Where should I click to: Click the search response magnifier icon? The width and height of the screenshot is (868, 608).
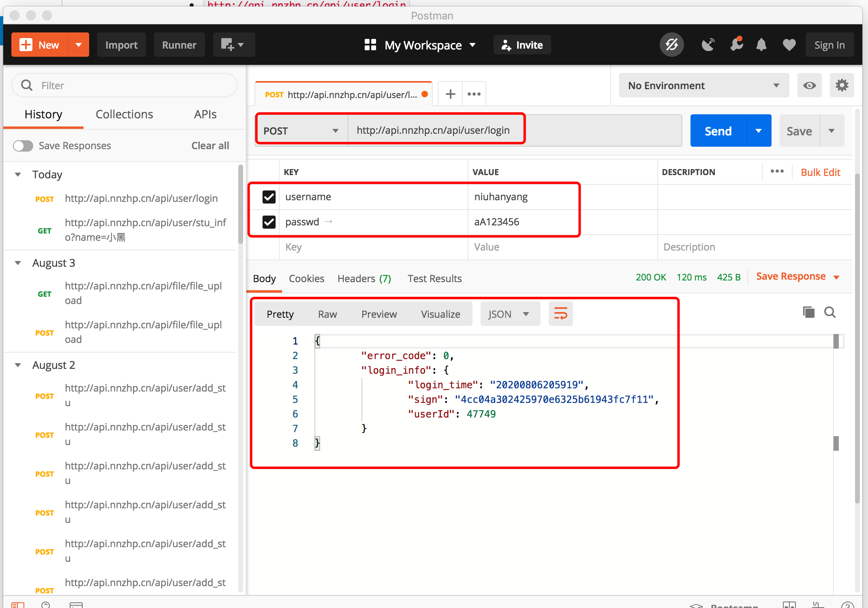coord(830,312)
